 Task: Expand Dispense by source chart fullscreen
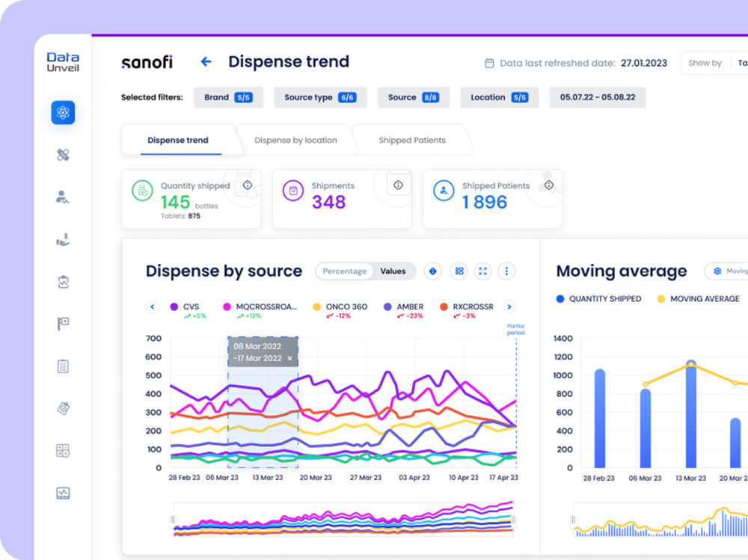click(482, 271)
